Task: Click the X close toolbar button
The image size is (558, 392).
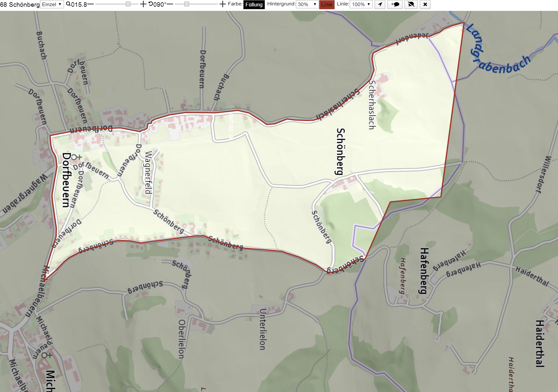Action: point(425,4)
